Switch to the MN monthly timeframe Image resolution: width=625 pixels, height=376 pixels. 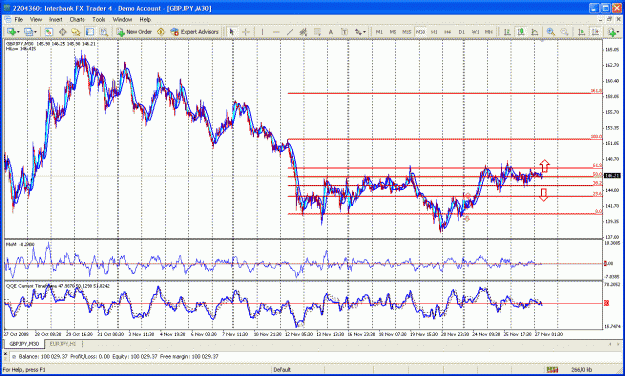pos(489,31)
